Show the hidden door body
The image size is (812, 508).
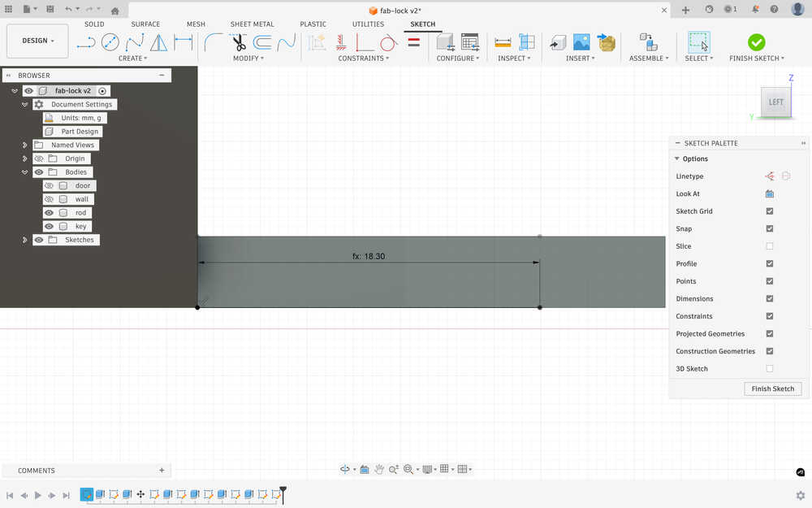[x=49, y=185]
